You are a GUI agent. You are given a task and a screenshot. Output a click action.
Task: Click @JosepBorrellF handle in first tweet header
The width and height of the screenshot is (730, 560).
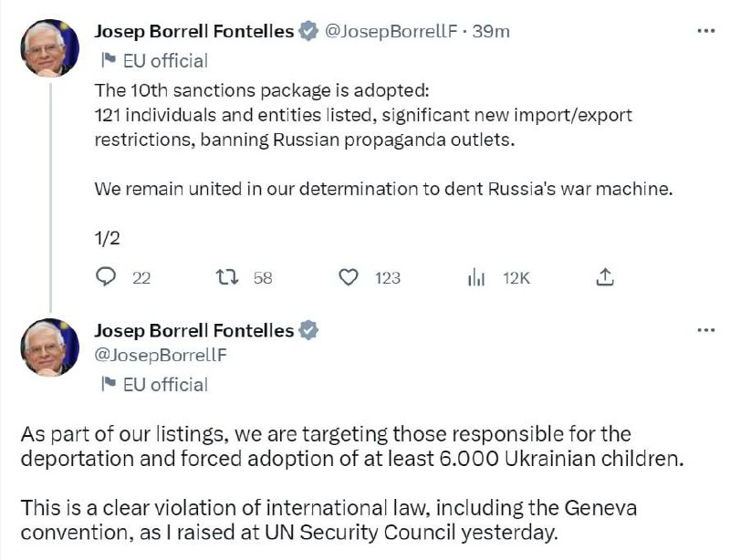tap(391, 32)
